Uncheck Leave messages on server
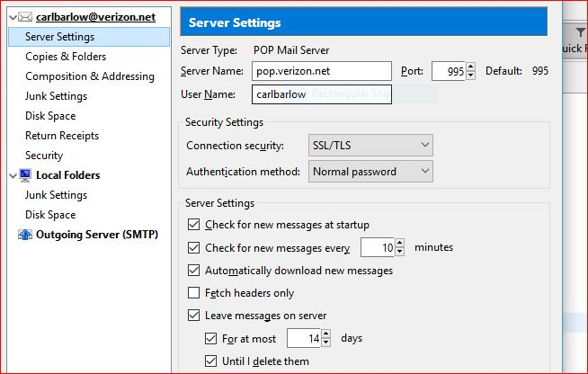This screenshot has width=588, height=374. pos(193,316)
